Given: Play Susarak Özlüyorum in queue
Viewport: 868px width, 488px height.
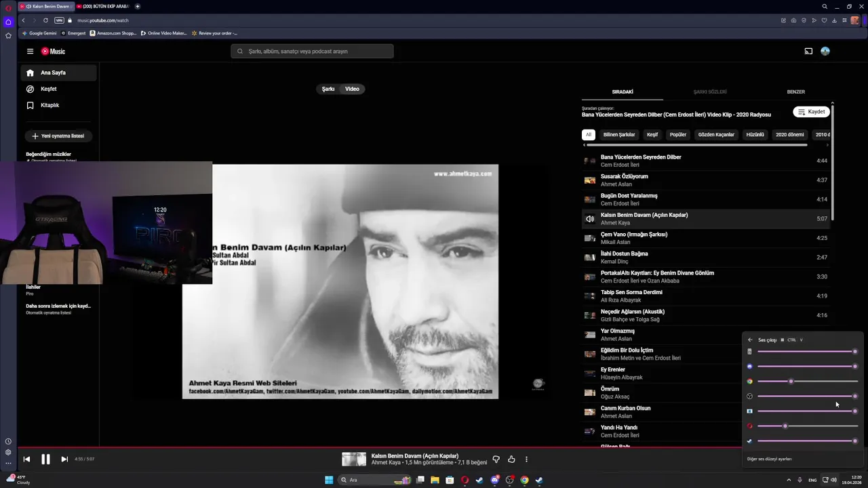Looking at the screenshot, I should [x=705, y=180].
